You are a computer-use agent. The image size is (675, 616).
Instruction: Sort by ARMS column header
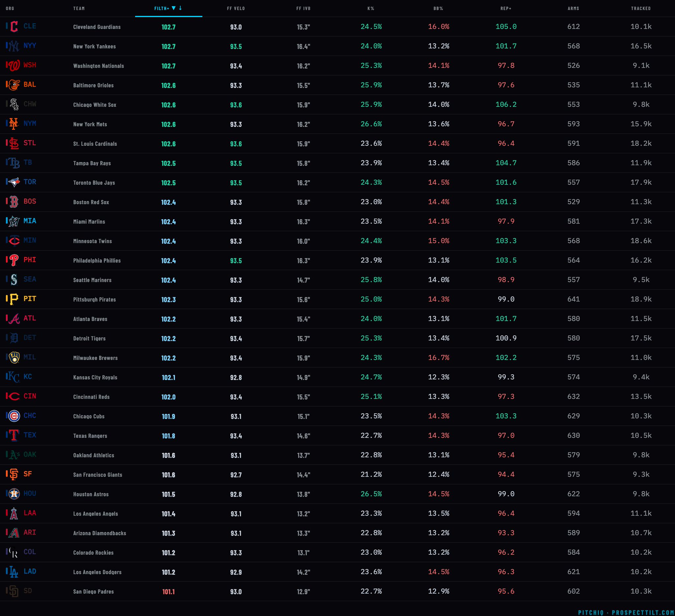(x=573, y=8)
